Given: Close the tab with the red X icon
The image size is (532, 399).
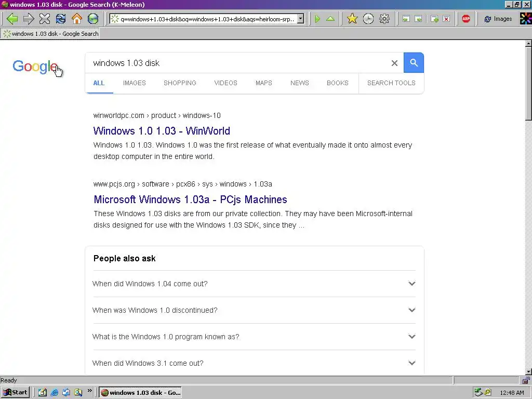Looking at the screenshot, I should pos(446,19).
